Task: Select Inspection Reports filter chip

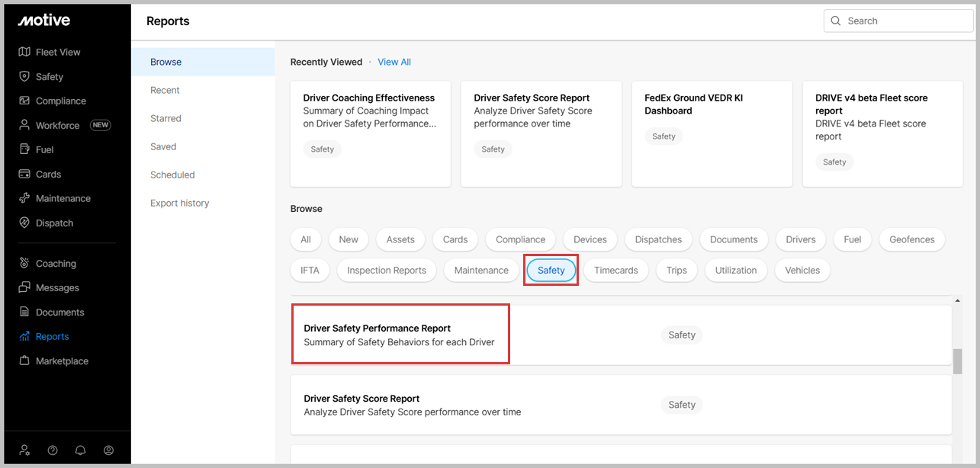Action: click(x=387, y=270)
